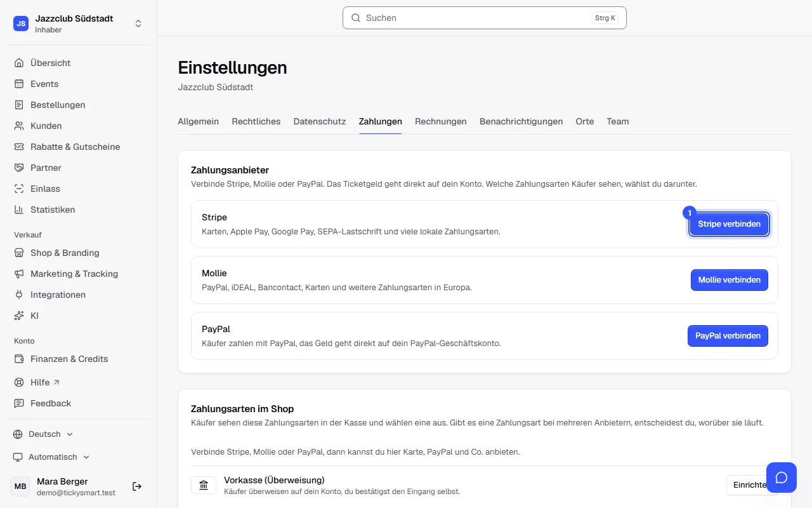The height and width of the screenshot is (508, 812).
Task: Open the Automatisch theme dropdown
Action: [51, 457]
